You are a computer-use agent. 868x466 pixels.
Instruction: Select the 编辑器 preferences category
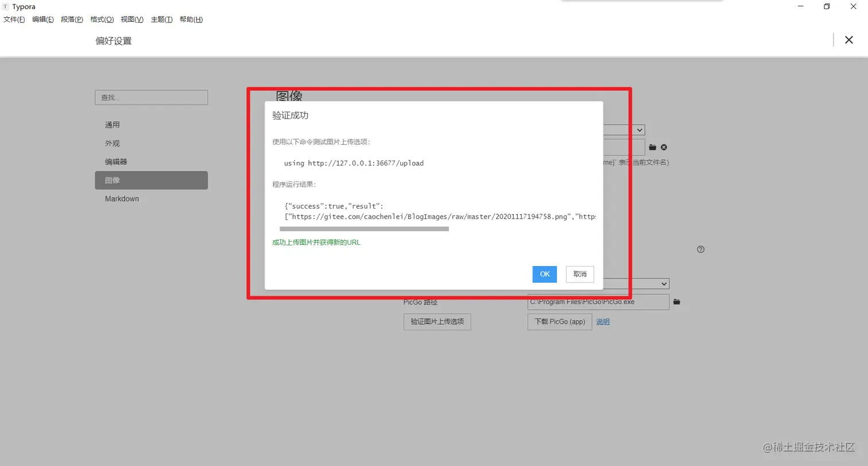(x=151, y=161)
